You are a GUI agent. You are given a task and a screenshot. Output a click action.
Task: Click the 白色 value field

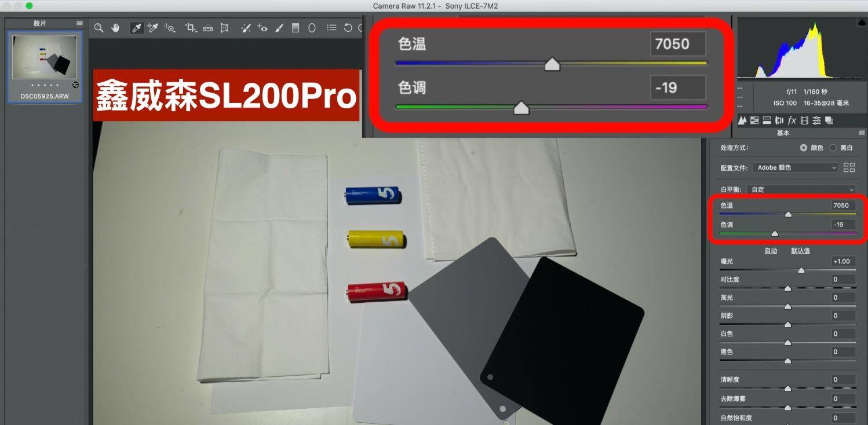pos(843,334)
